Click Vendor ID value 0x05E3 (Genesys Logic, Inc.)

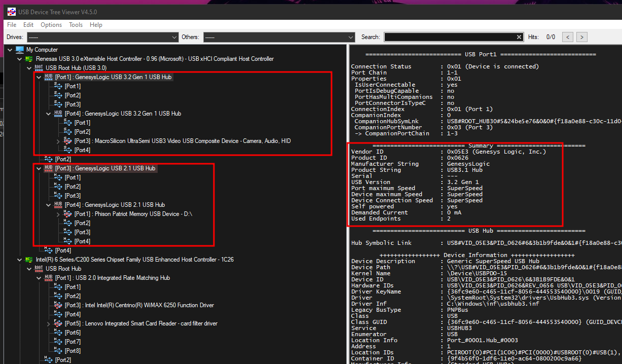pos(497,152)
